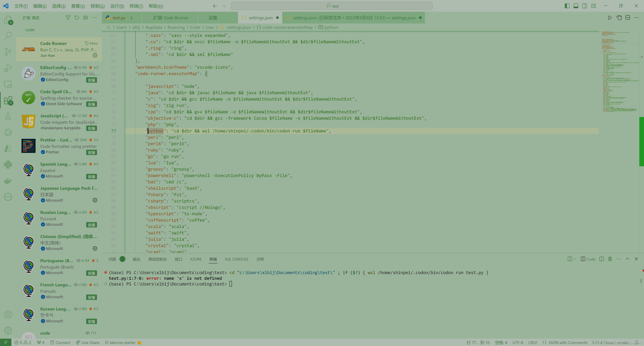Open the Docker view in activity bar
This screenshot has width=644, height=346.
click(8, 180)
